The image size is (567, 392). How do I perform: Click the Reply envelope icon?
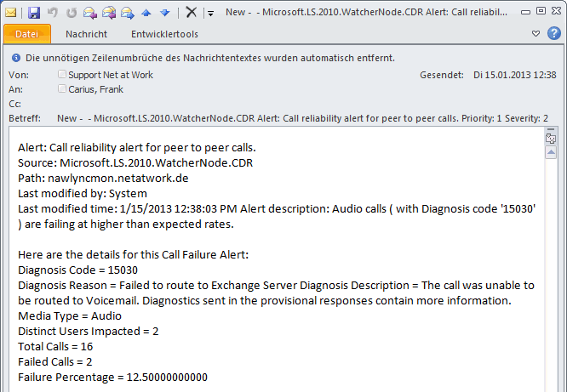(x=89, y=13)
